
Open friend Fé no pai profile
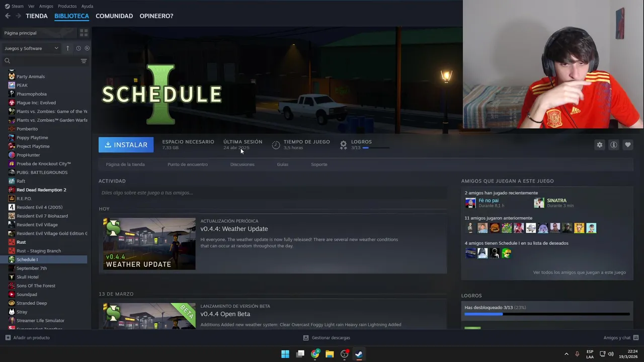[489, 200]
